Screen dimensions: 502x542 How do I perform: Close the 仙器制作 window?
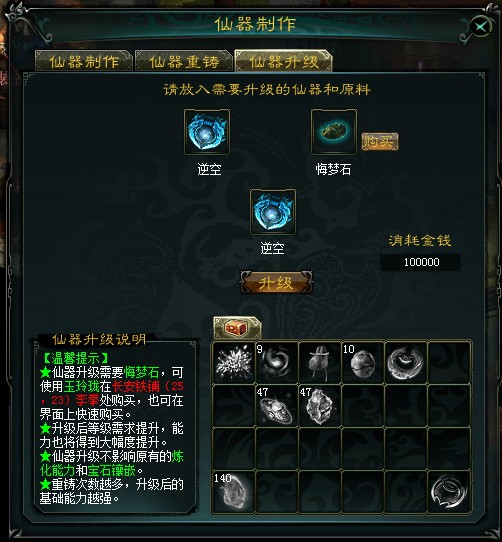[481, 26]
